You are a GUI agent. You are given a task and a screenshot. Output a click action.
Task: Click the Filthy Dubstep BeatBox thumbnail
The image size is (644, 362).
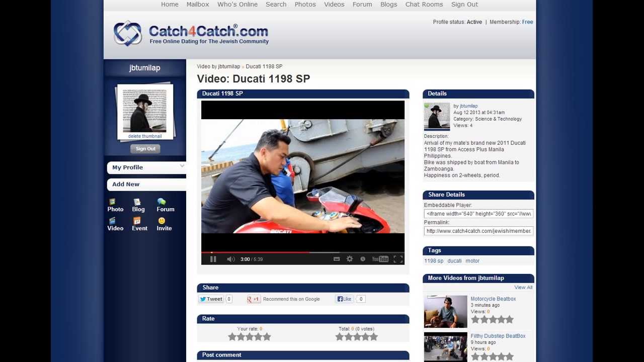446,347
